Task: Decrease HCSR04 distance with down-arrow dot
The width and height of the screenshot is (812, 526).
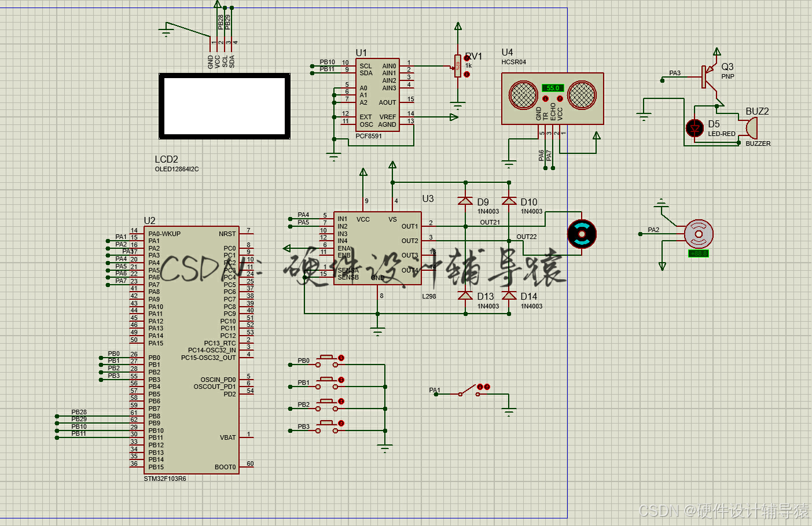Action: (x=545, y=98)
